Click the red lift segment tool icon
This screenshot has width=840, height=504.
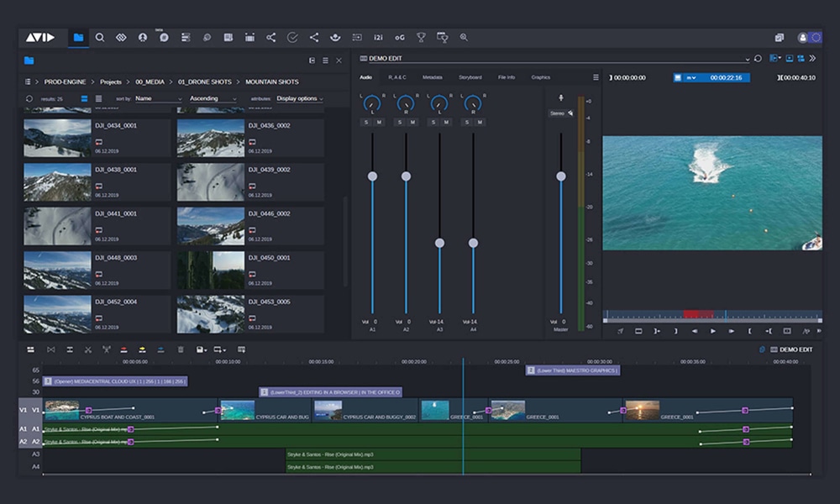point(123,349)
